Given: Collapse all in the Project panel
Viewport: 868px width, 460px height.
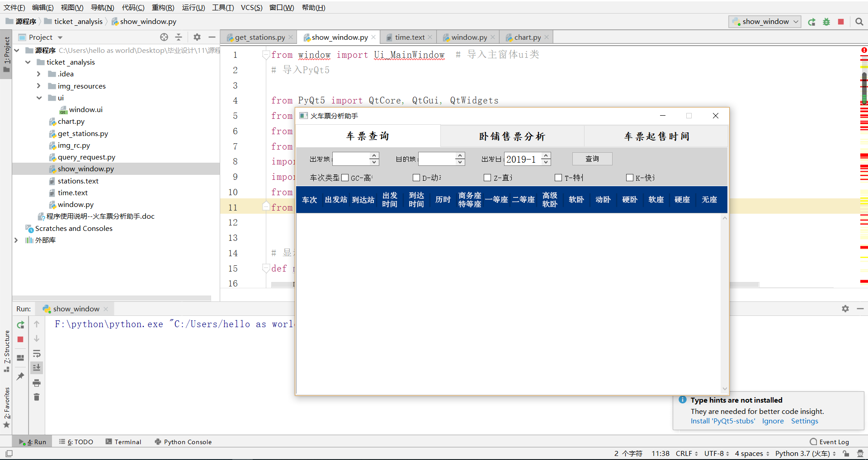Looking at the screenshot, I should click(179, 37).
